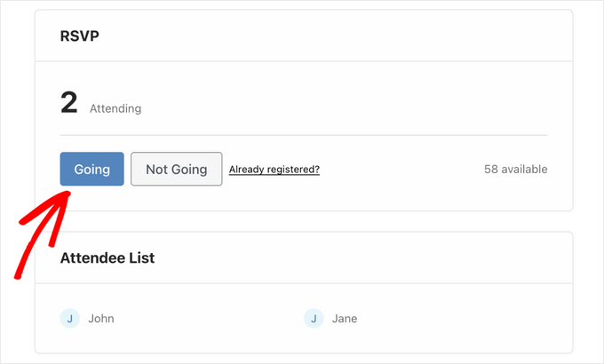This screenshot has height=364, width=604.
Task: Click the Attendee List heading
Action: [107, 257]
